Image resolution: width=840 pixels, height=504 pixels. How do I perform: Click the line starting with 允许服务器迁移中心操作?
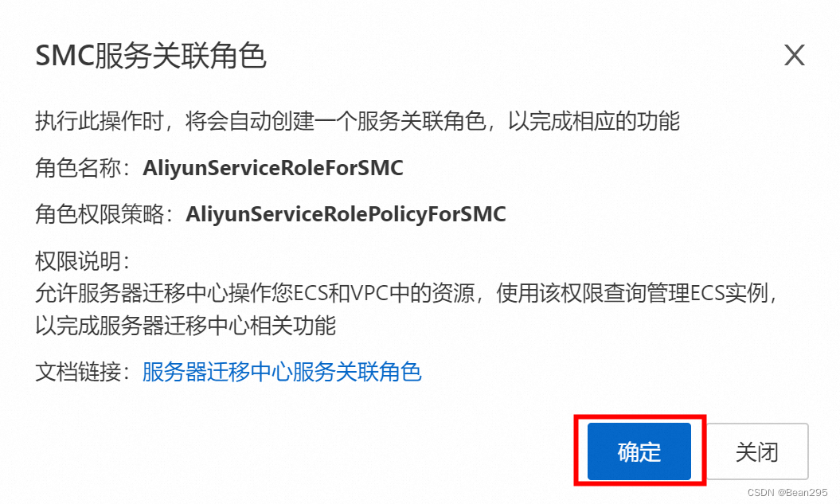406,293
